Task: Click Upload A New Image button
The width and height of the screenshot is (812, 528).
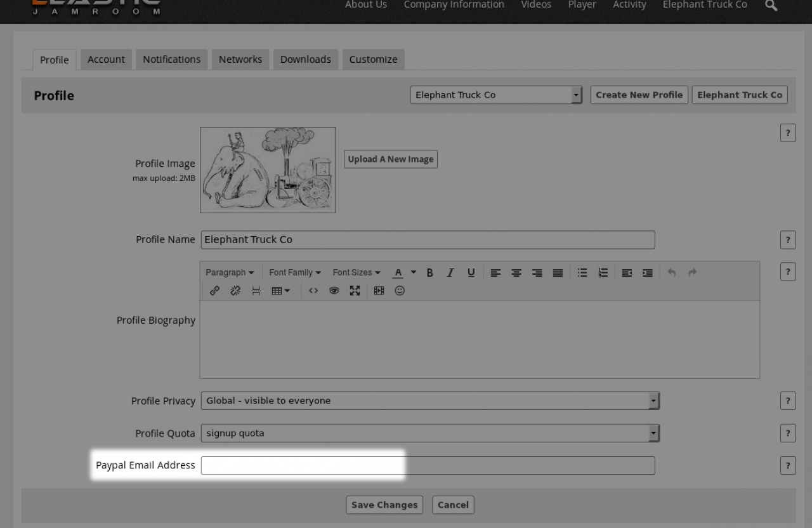Action: (x=391, y=159)
